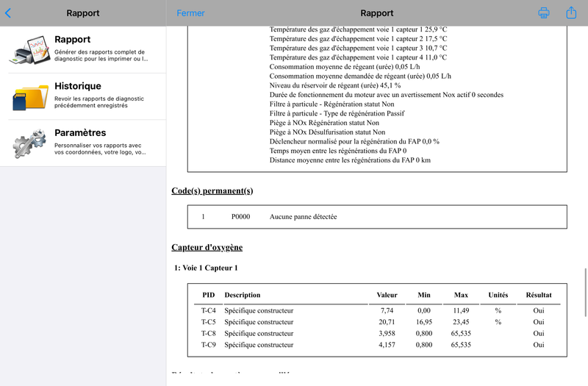The image size is (588, 386).
Task: Open the Rapport menu entry
Action: coord(83,49)
